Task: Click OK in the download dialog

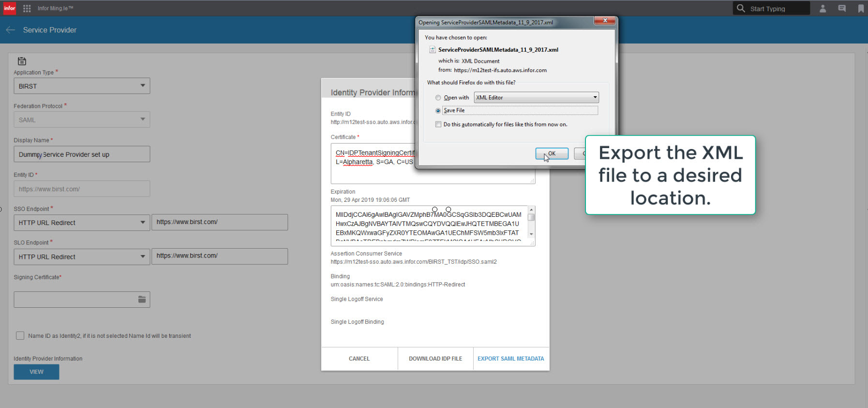Action: click(552, 153)
